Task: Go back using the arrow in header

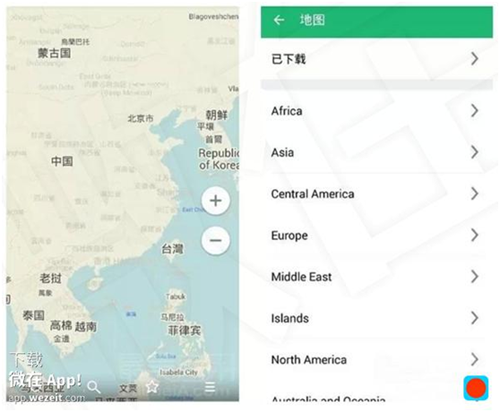Action: [x=279, y=20]
